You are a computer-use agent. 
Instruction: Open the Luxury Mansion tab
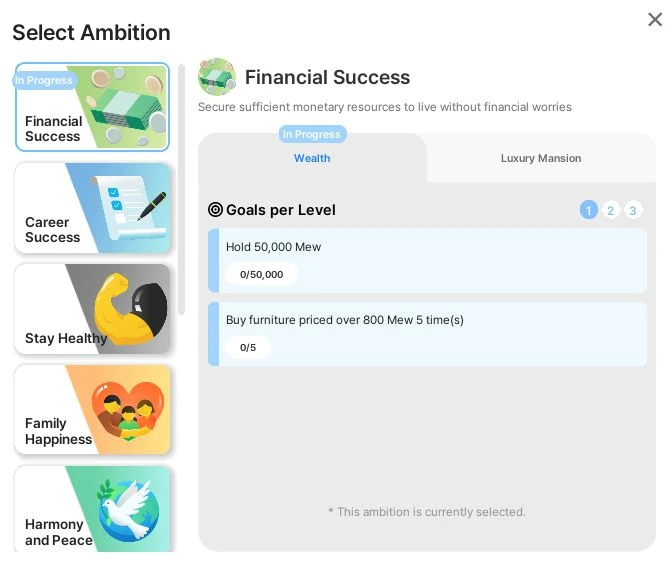pyautogui.click(x=540, y=158)
